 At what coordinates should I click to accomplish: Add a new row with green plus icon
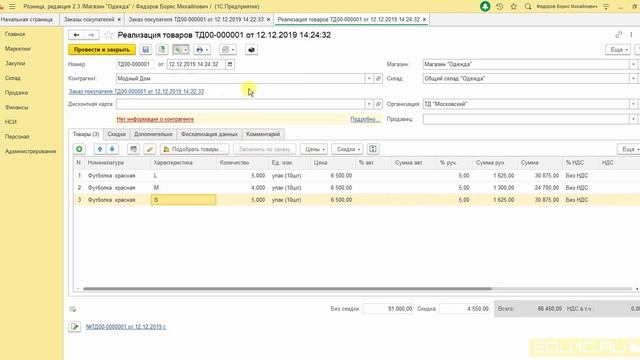click(x=79, y=149)
